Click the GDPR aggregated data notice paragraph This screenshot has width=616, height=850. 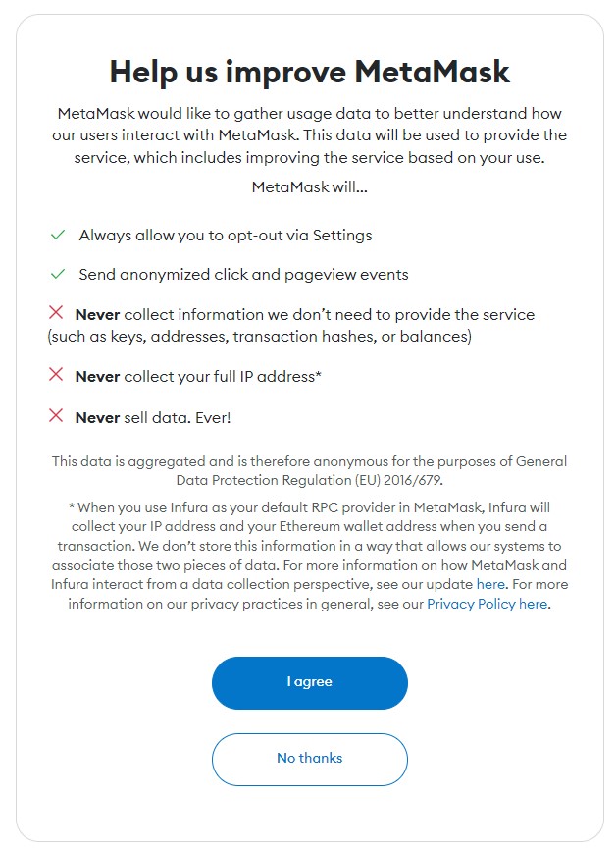tap(309, 471)
